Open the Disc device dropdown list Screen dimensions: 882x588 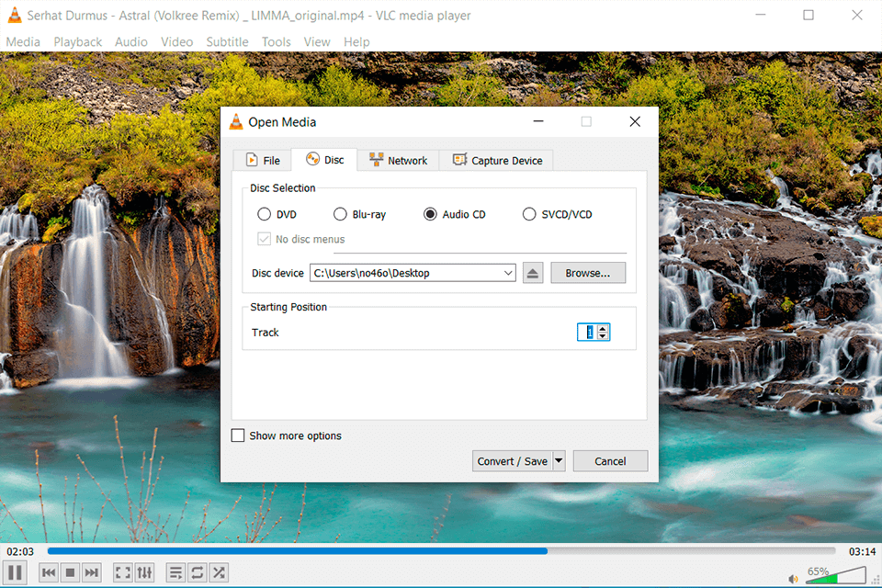508,272
